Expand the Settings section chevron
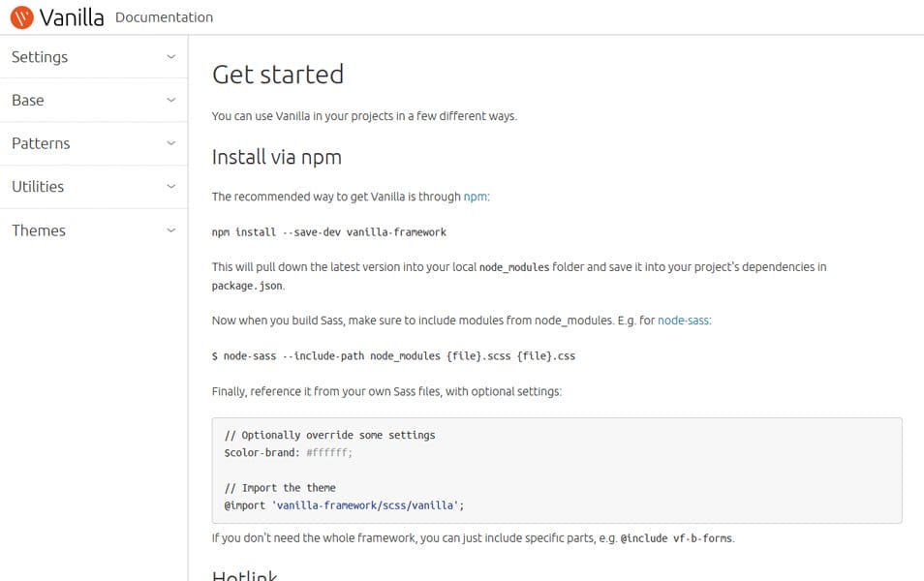Screen dimensions: 924x581 [x=170, y=56]
